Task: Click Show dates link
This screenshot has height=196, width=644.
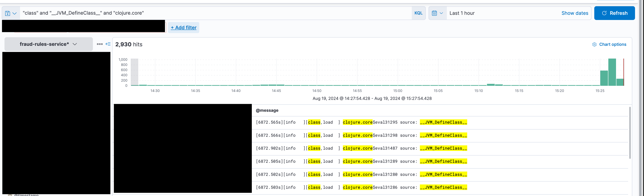Action: [574, 13]
